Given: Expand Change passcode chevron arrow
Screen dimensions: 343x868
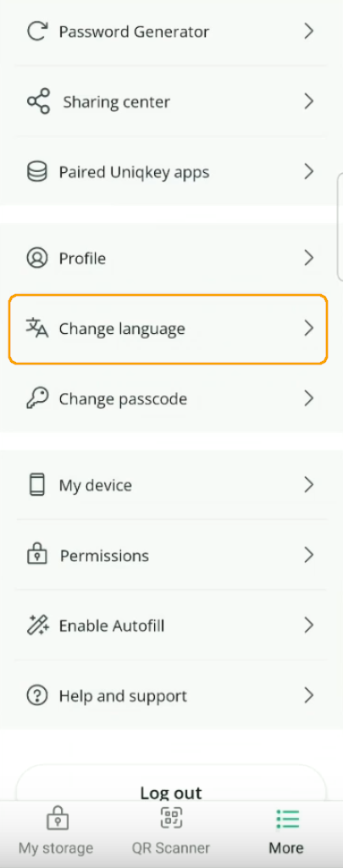Looking at the screenshot, I should (308, 398).
